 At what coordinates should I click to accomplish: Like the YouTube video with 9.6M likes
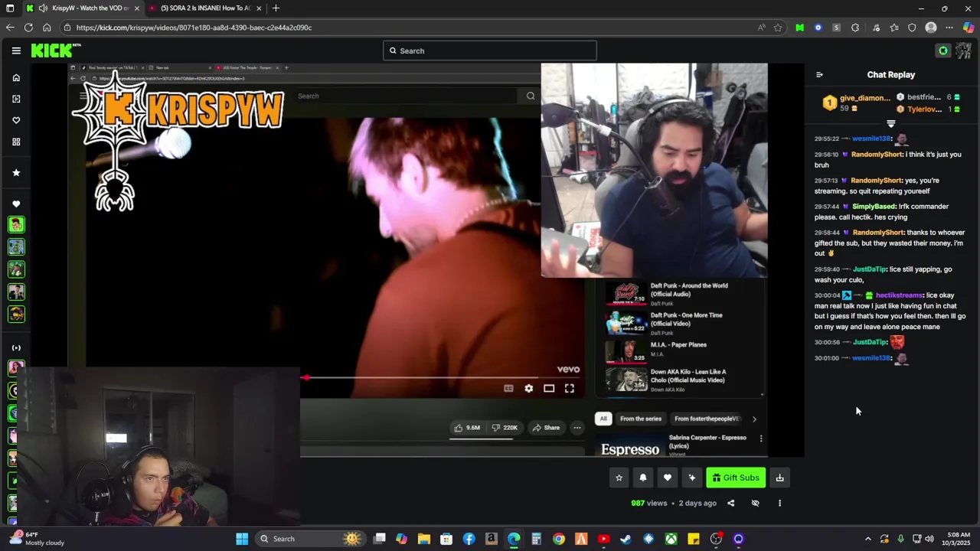click(x=467, y=428)
